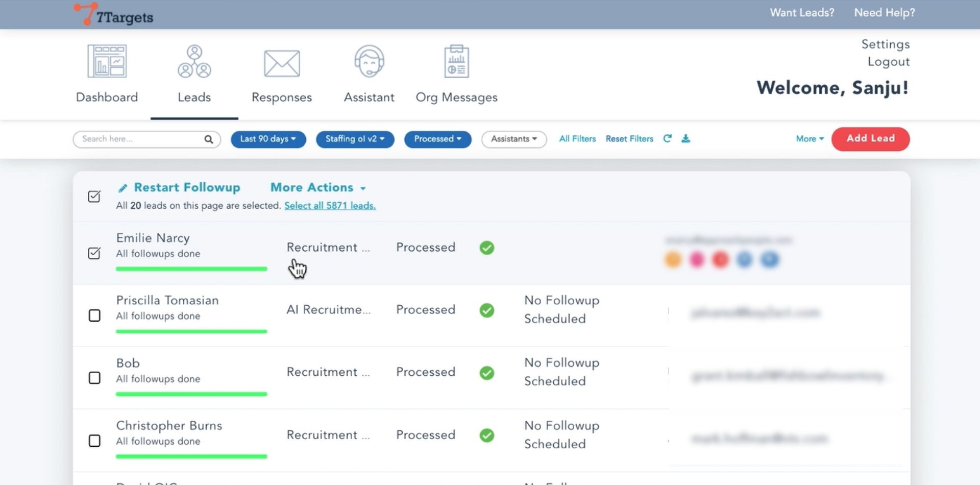Viewport: 980px width, 485px height.
Task: Expand the Last 90 days dropdown
Action: 268,139
